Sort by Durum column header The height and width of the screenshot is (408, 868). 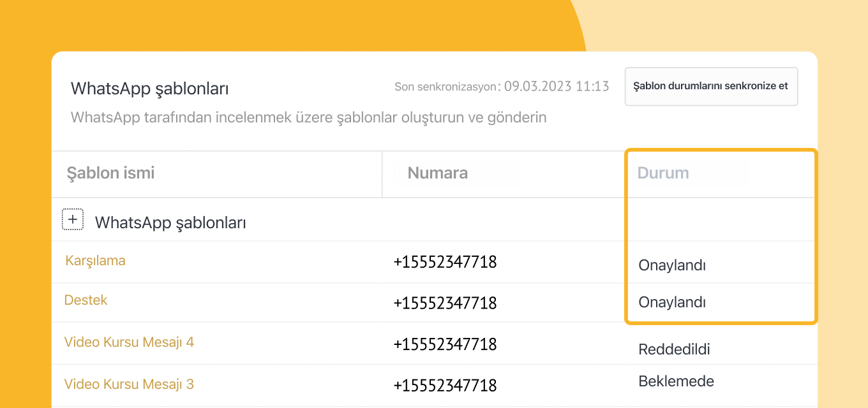(663, 173)
